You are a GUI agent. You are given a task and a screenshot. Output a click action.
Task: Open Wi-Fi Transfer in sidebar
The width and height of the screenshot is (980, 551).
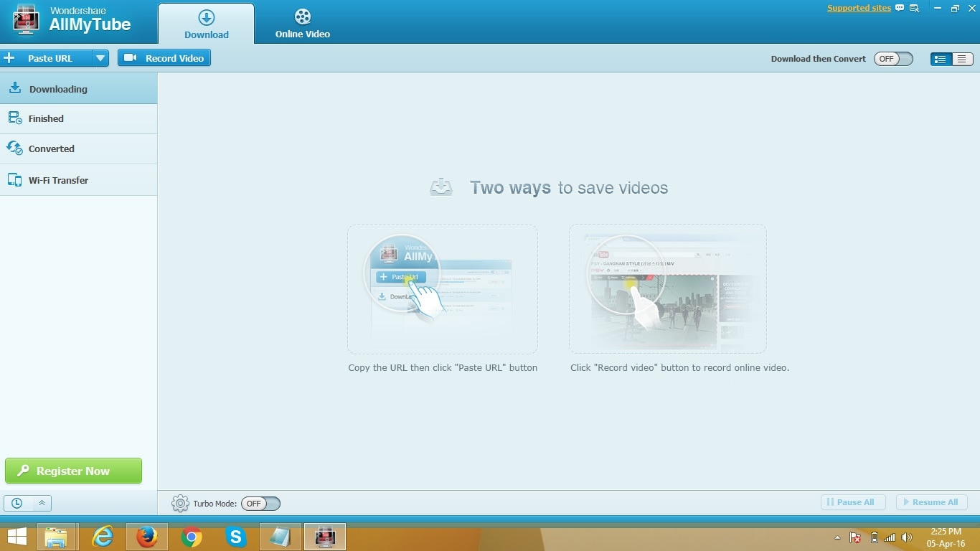(79, 180)
